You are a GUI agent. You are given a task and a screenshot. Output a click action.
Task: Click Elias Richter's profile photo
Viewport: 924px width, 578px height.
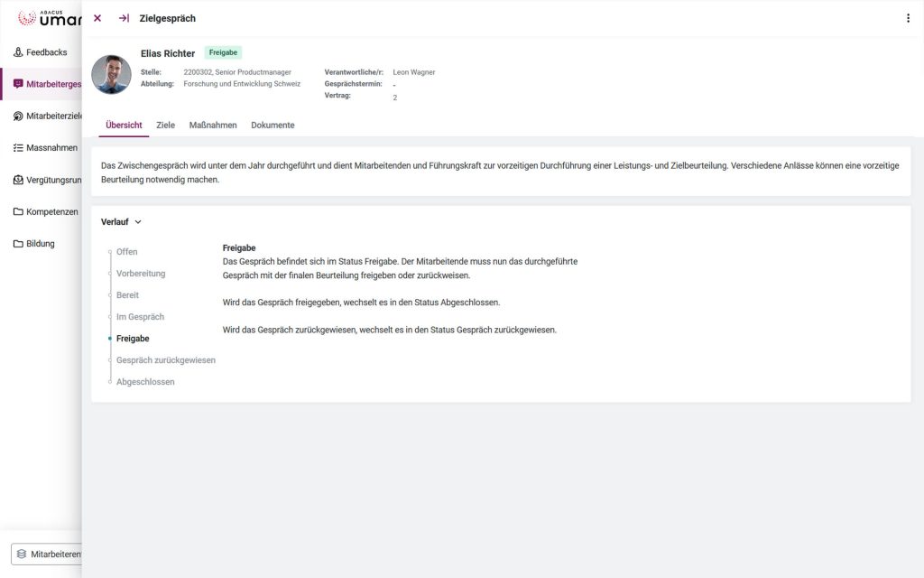coord(111,75)
